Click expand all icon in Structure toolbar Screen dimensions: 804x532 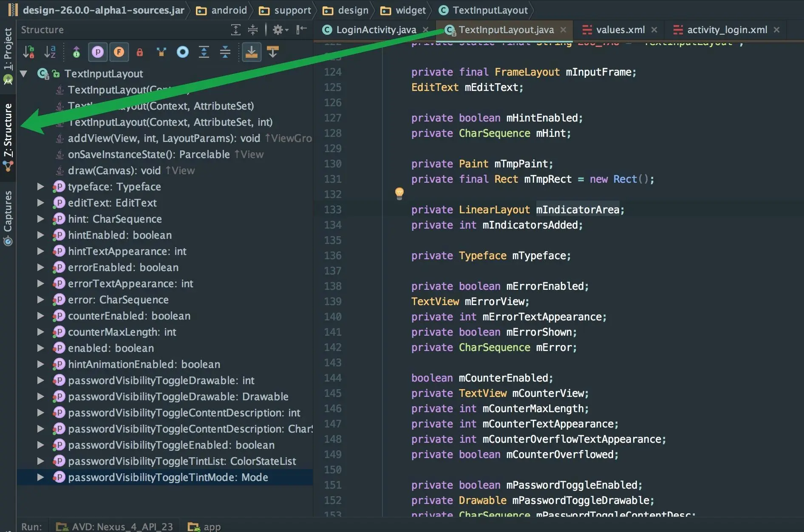[x=204, y=52]
